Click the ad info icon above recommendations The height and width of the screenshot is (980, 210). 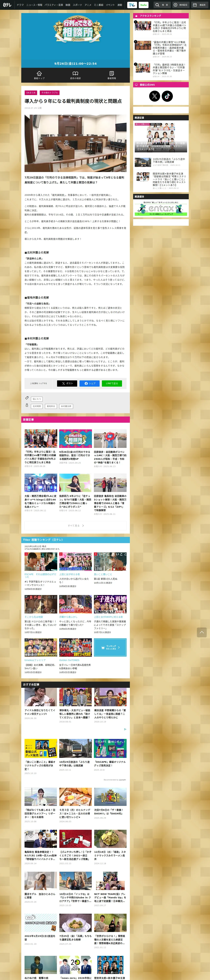coord(125,729)
